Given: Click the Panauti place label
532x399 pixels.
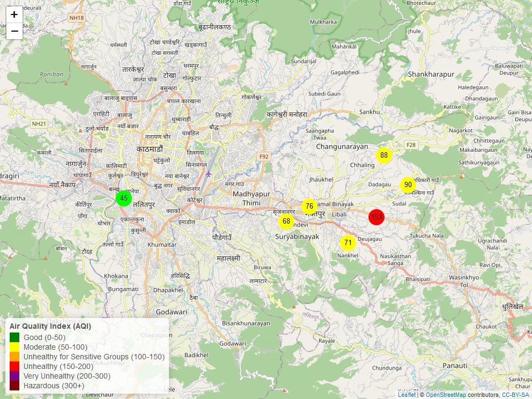Looking at the screenshot, I should 455,365.
